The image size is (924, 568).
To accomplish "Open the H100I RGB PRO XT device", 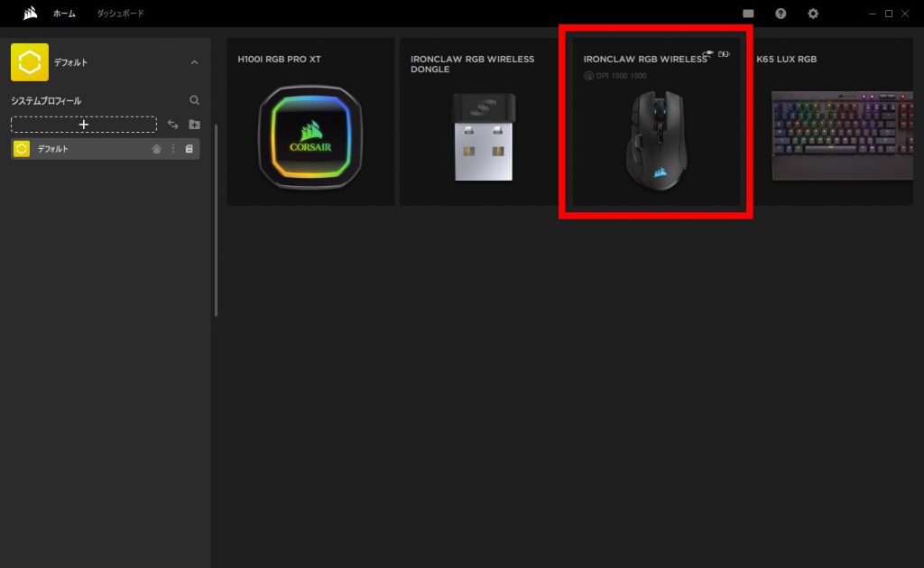I will [x=310, y=122].
